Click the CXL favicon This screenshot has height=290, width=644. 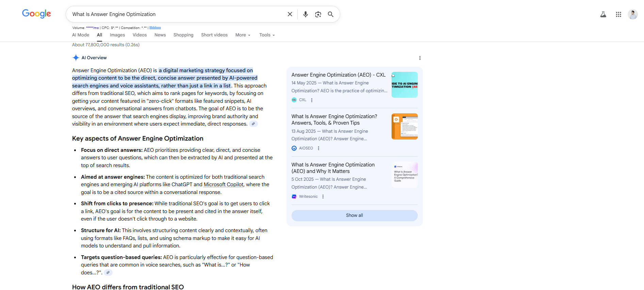294,100
